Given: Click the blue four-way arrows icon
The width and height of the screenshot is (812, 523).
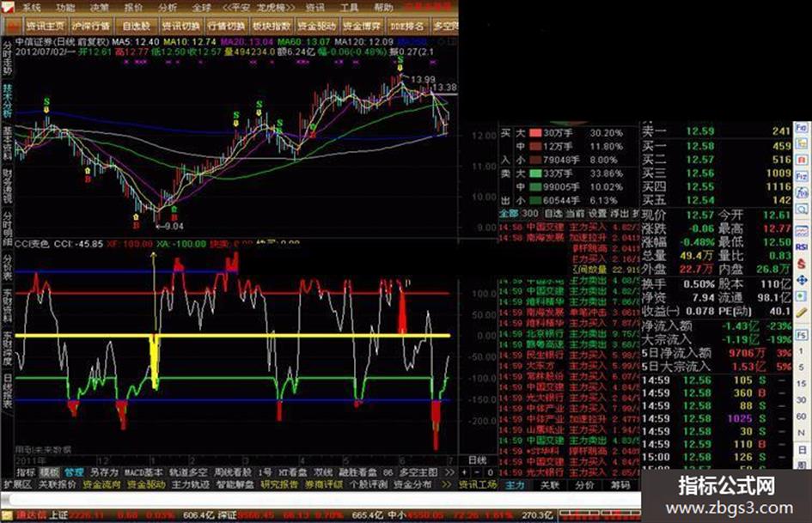Looking at the screenshot, I should tap(802, 280).
